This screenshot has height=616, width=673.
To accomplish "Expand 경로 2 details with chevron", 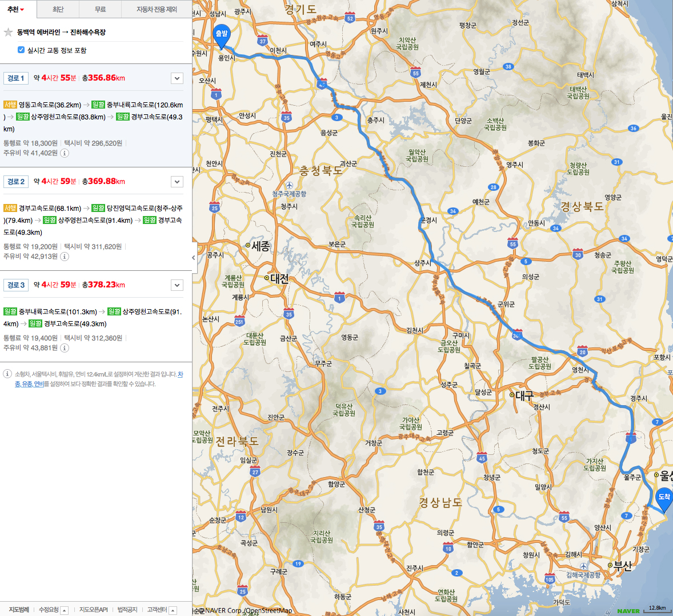I will tap(177, 182).
